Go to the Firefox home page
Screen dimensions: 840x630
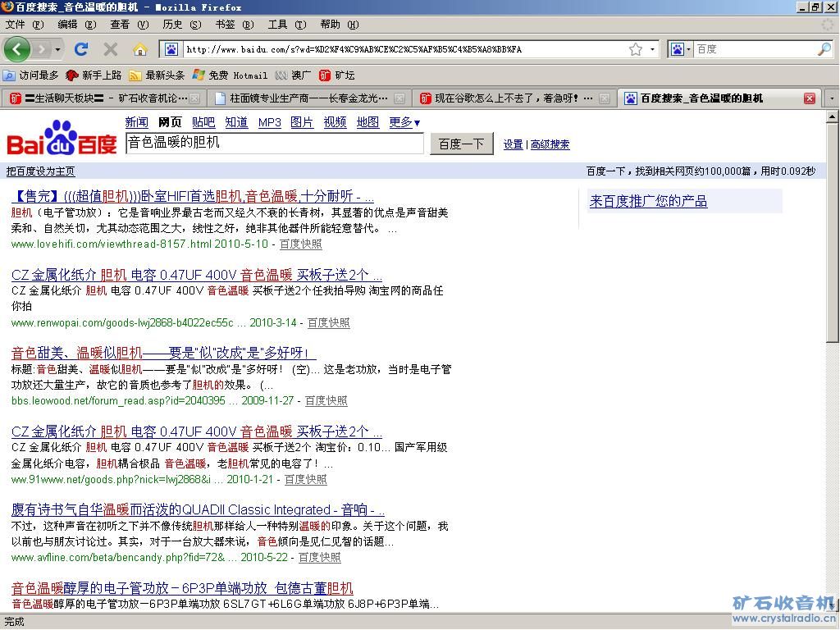140,49
